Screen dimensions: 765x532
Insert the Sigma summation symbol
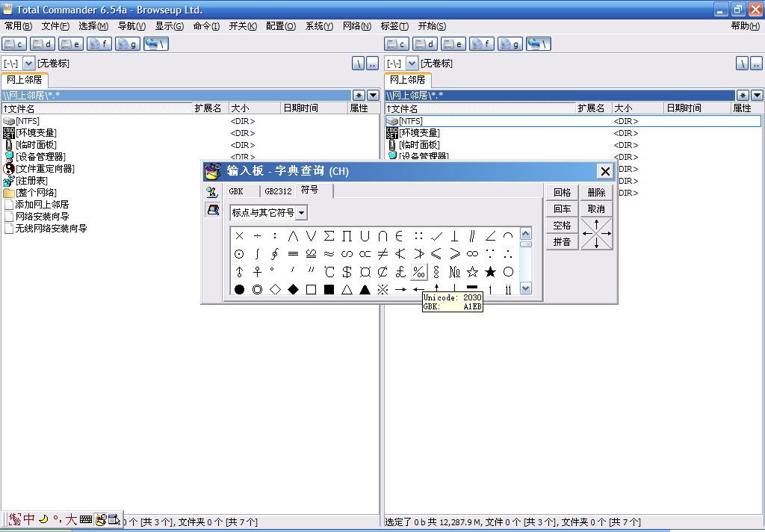coord(329,236)
